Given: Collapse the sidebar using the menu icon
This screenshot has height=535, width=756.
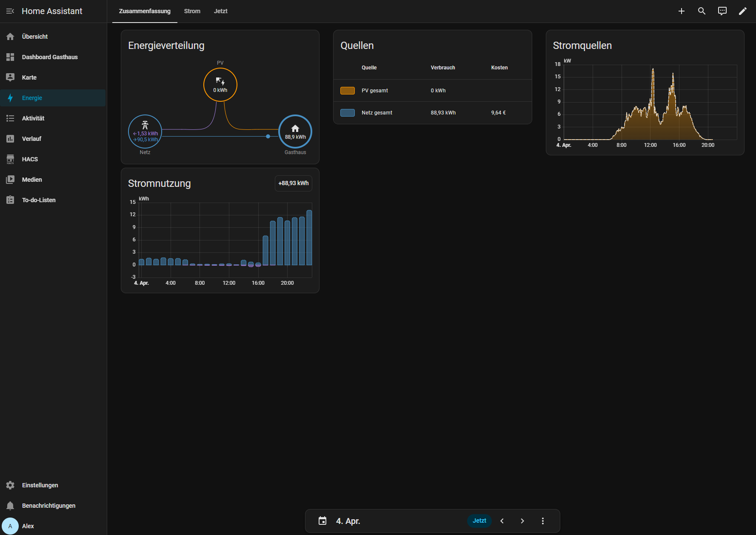Looking at the screenshot, I should coord(10,11).
